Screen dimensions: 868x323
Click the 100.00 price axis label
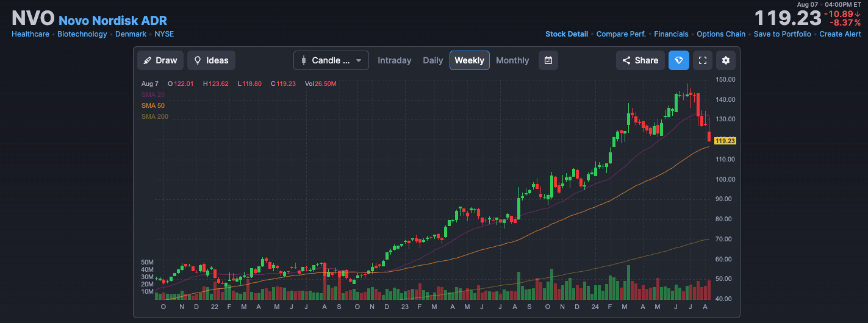tap(725, 179)
